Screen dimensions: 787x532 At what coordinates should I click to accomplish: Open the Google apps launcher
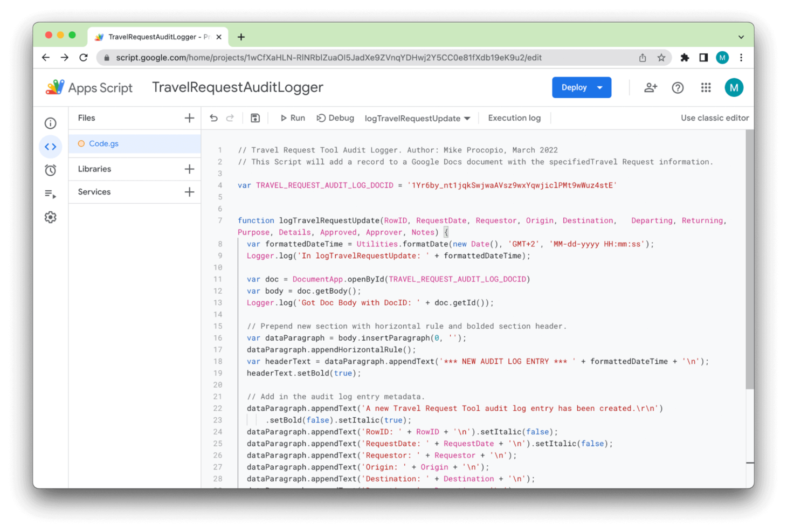pyautogui.click(x=706, y=87)
